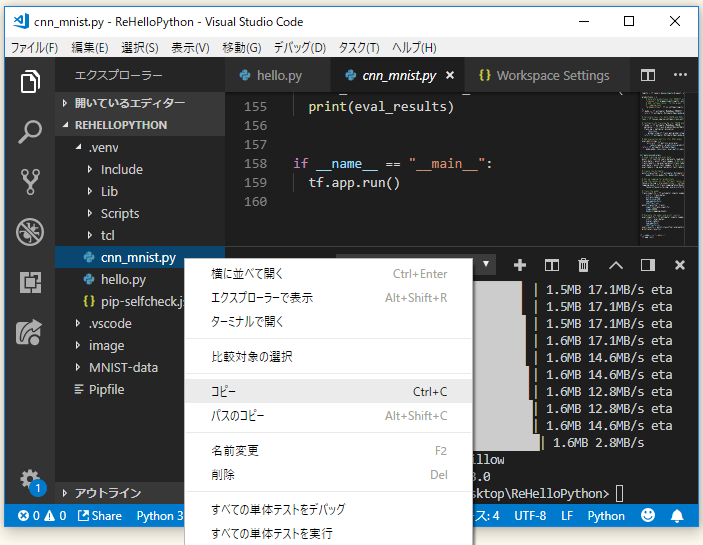This screenshot has width=703, height=545.
Task: Move the panel to the side
Action: tap(648, 265)
